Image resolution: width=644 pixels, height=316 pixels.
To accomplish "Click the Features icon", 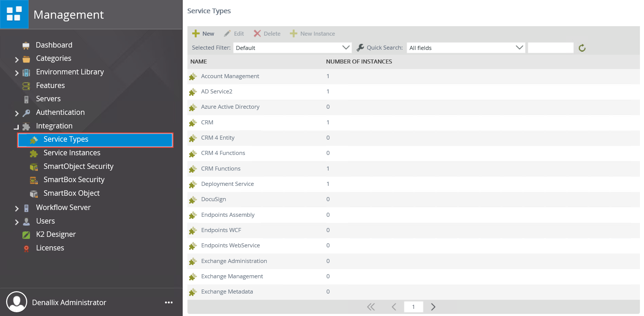I will [x=26, y=86].
